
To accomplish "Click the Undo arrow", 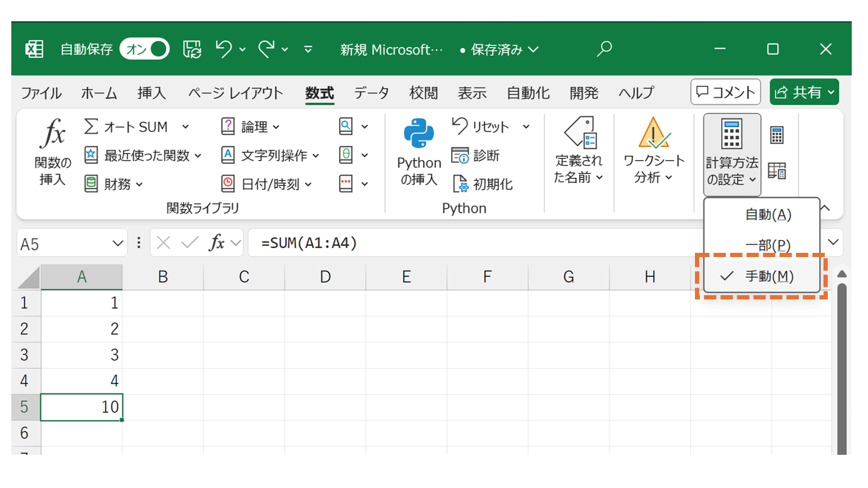I will [x=224, y=49].
